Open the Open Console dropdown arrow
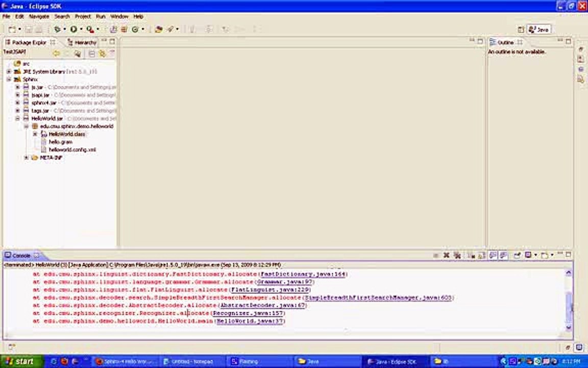 click(552, 256)
